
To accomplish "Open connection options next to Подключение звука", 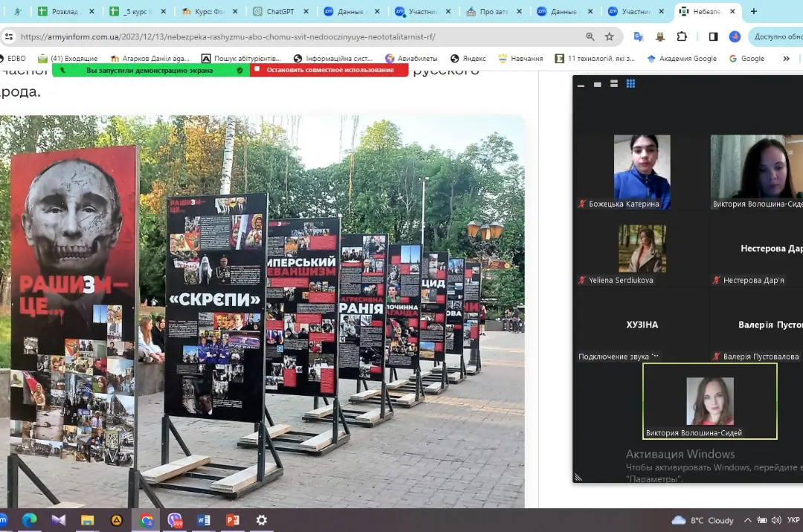I will pyautogui.click(x=655, y=357).
